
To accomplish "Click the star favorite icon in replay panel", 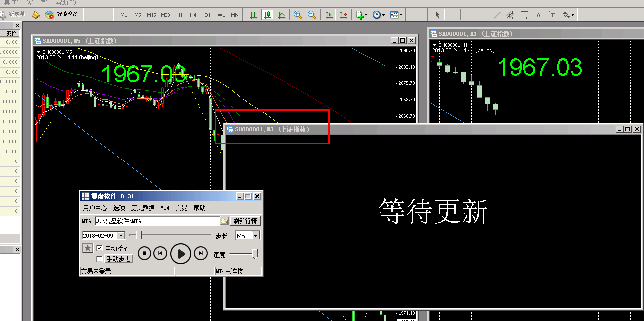I will (x=88, y=248).
